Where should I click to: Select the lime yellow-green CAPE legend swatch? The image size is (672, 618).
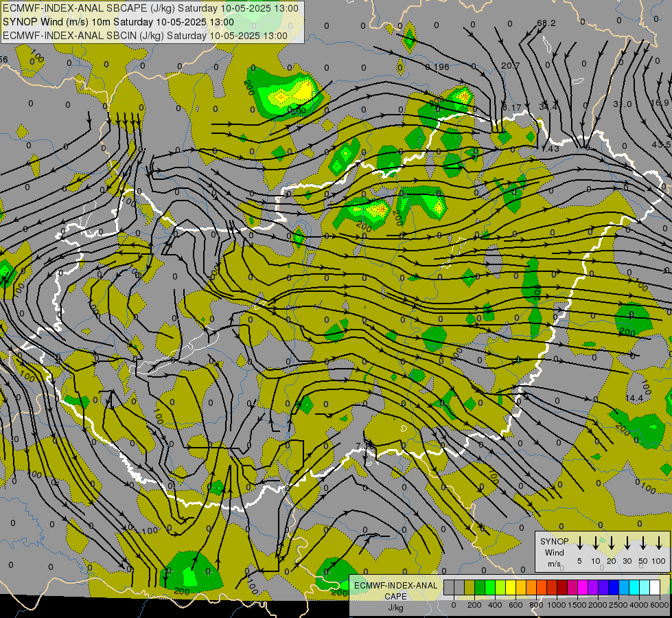[500, 587]
